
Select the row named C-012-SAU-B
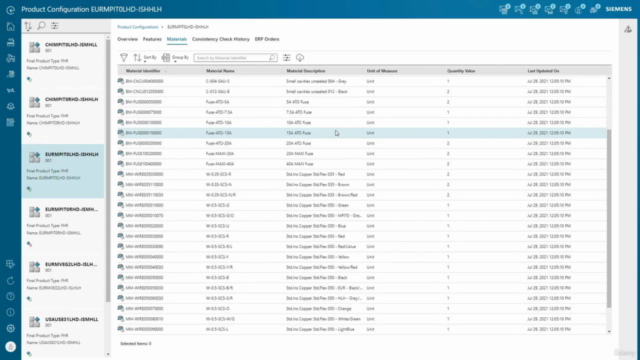tap(362, 91)
